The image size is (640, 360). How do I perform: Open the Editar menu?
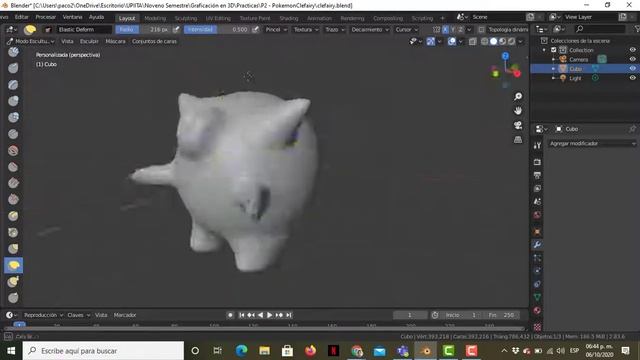pos(22,17)
